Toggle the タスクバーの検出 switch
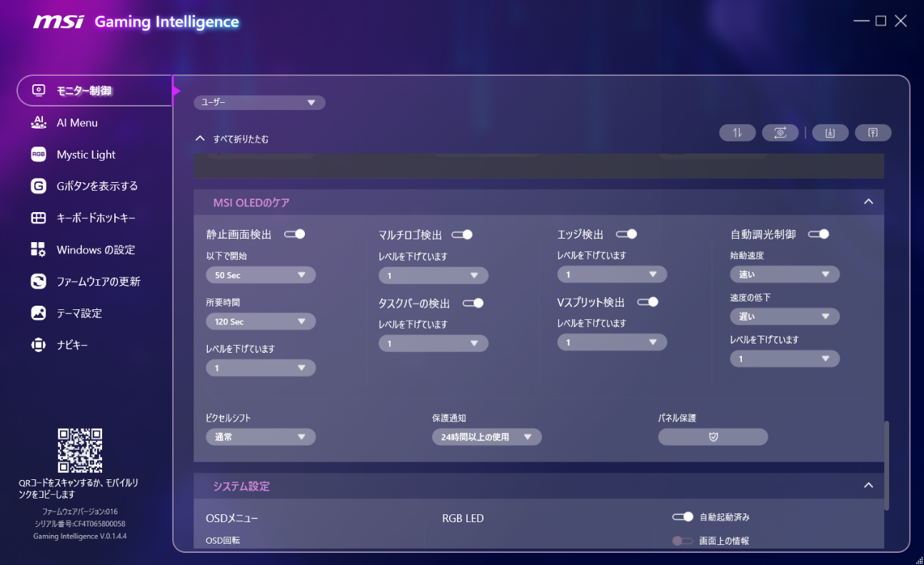Viewport: 924px width, 565px height. pos(473,303)
